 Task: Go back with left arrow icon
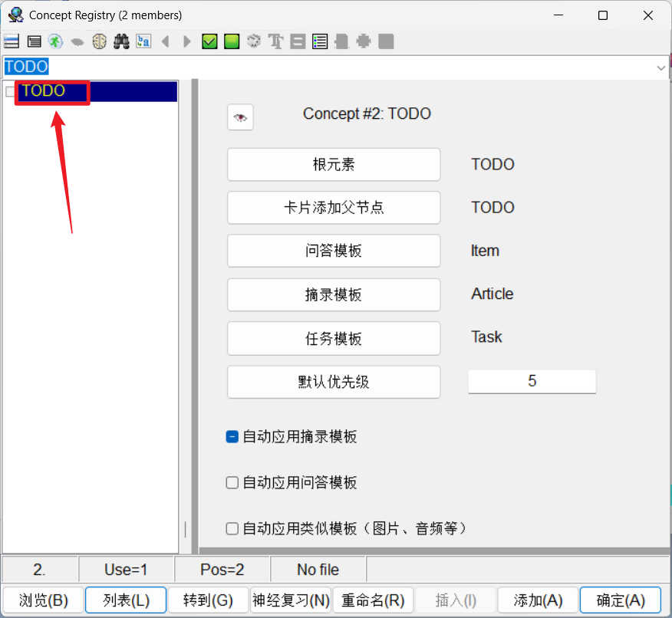tap(166, 41)
